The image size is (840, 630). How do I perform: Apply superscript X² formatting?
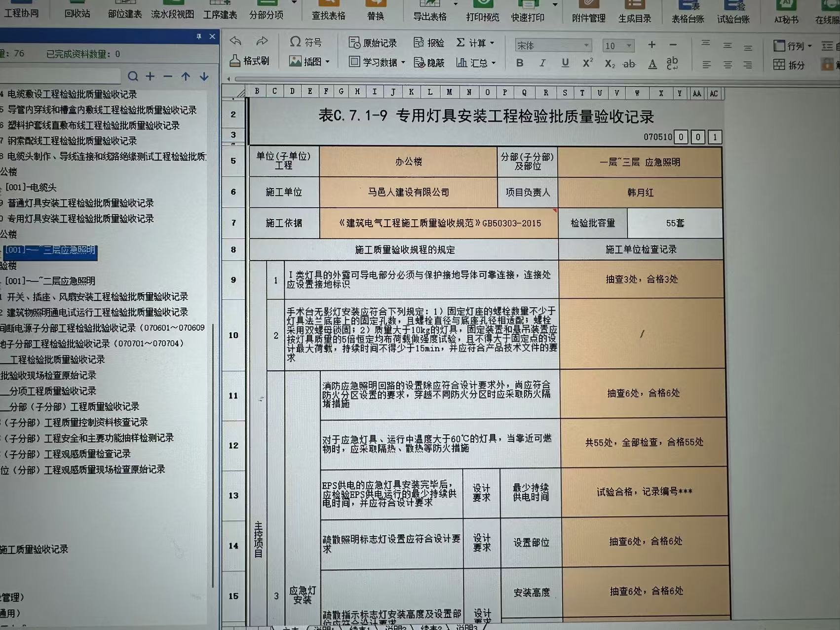[x=587, y=63]
